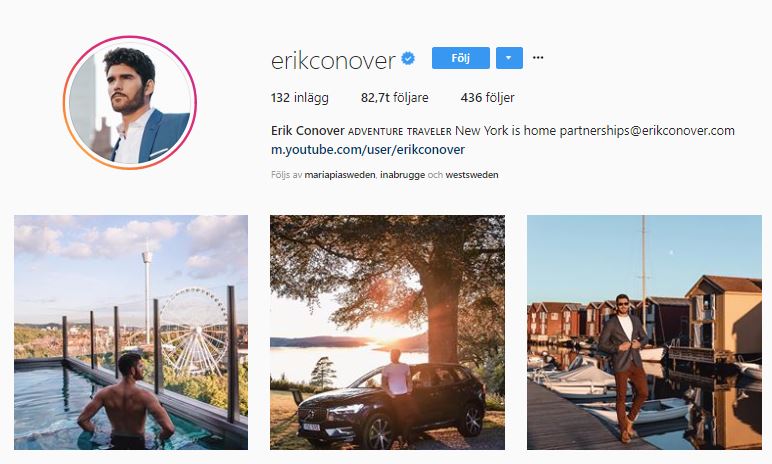The width and height of the screenshot is (772, 464).
Task: Click the blue verified badge icon
Action: 408,59
